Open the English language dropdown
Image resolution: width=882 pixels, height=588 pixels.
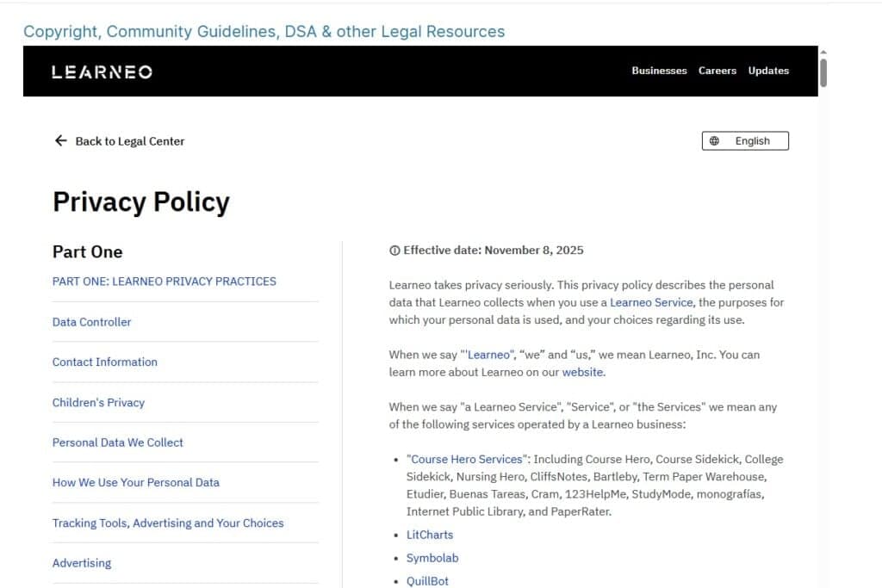(745, 141)
